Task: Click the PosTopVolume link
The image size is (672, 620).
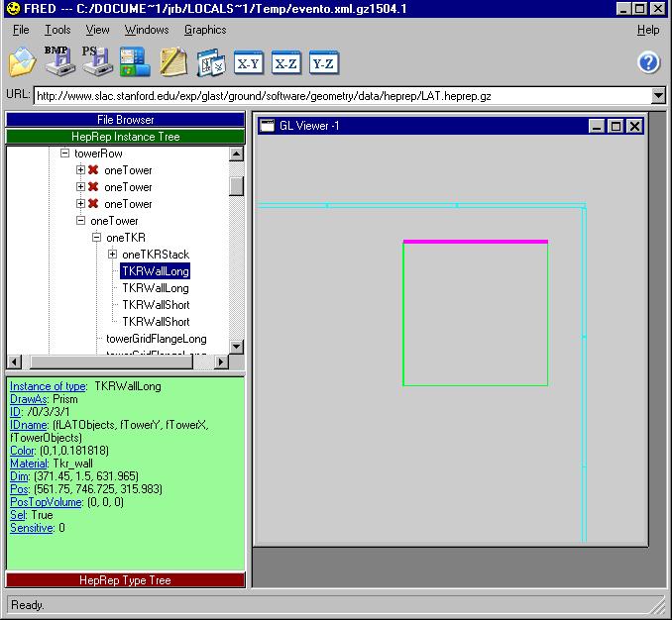Action: tap(46, 502)
